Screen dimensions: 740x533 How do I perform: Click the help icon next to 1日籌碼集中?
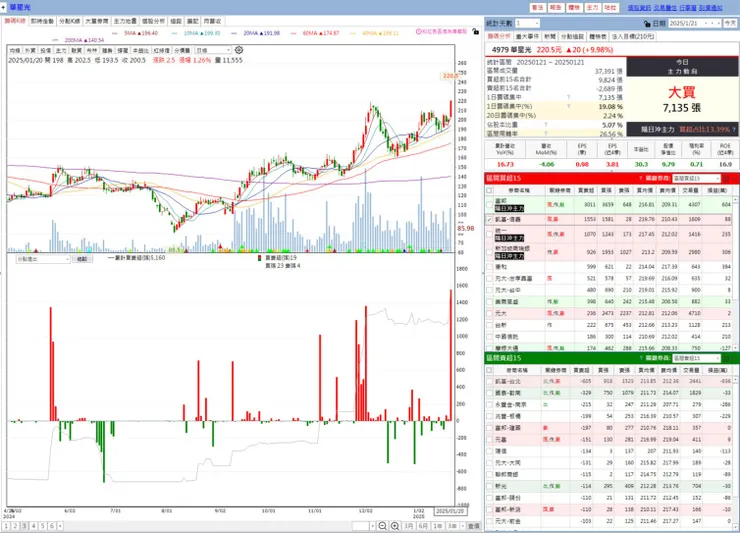(x=568, y=97)
